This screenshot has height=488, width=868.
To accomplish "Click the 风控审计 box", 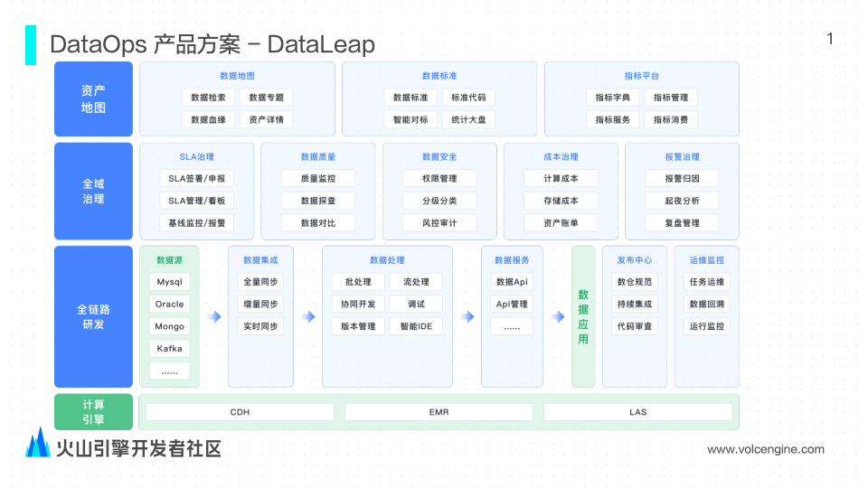I will pyautogui.click(x=439, y=223).
